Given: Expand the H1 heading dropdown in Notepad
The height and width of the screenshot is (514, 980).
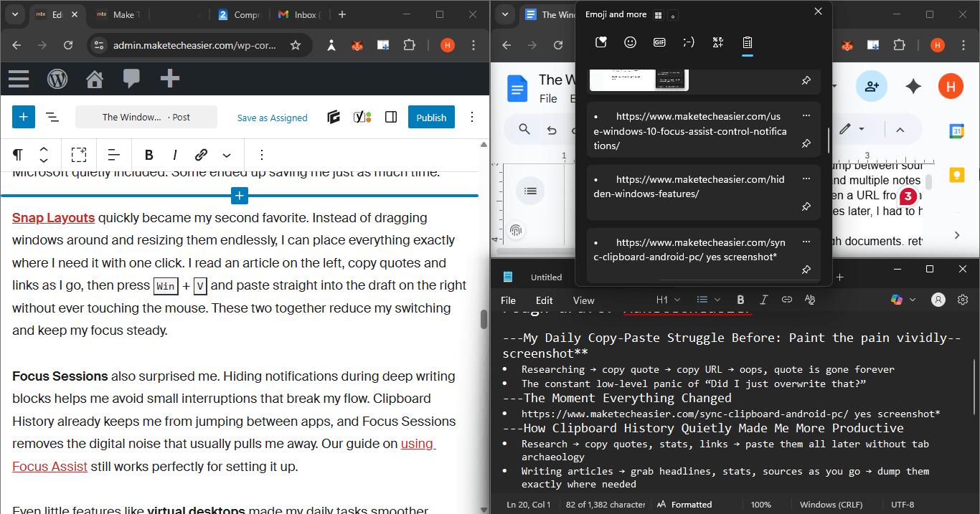Looking at the screenshot, I should click(667, 300).
